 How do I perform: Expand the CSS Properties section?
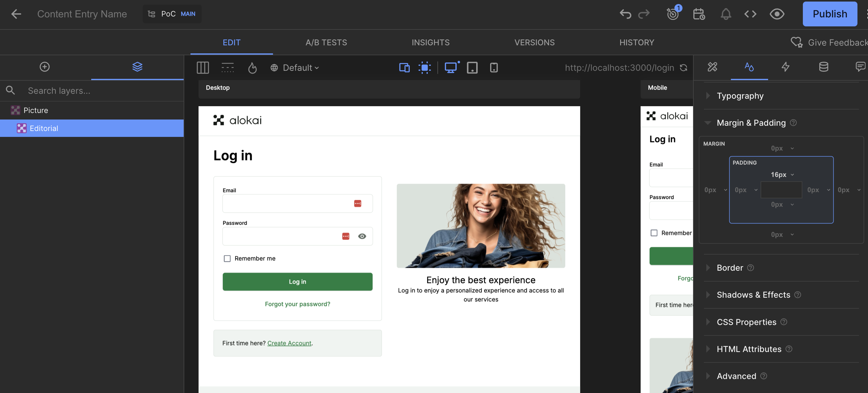(746, 322)
